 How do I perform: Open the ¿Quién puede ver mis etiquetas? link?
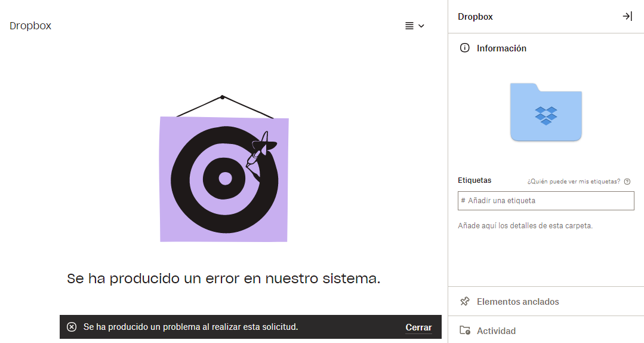[574, 181]
